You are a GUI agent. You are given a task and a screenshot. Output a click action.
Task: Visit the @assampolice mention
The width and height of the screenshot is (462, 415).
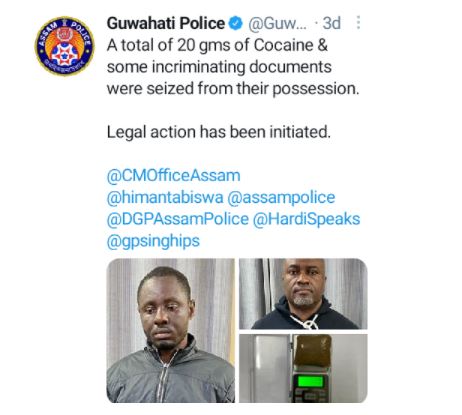[281, 197]
